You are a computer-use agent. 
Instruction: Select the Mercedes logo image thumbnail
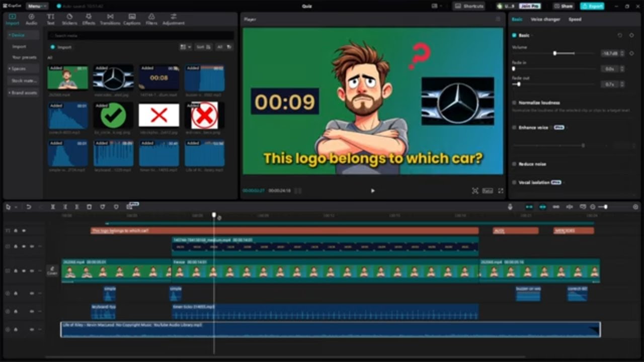(113, 77)
